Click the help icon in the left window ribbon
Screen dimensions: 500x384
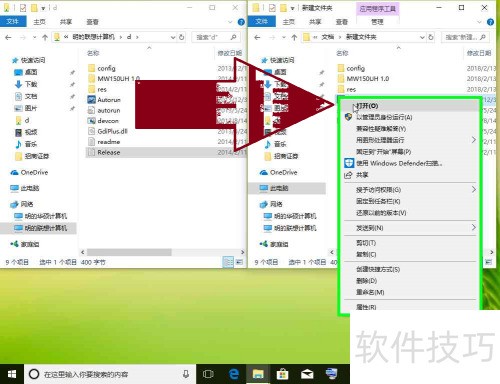pos(241,22)
